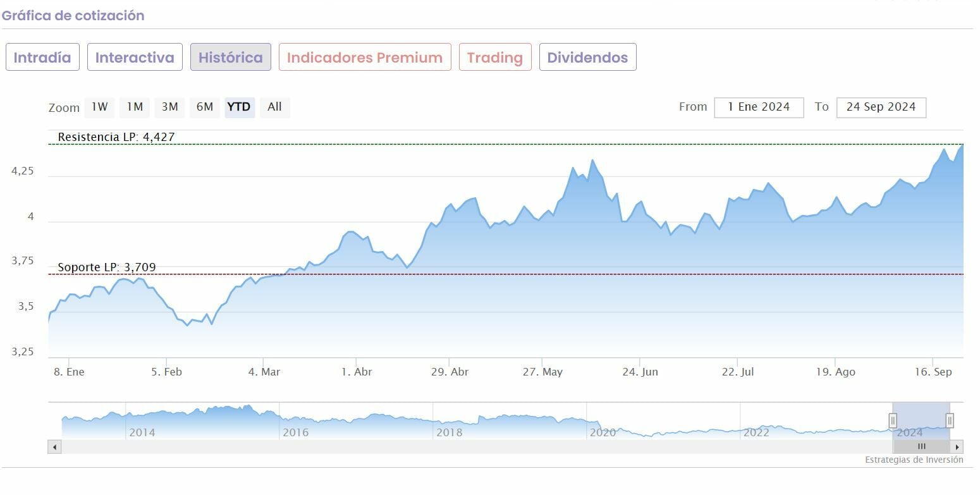Show All historical data range
Screen dimensions: 980x495
tap(274, 107)
